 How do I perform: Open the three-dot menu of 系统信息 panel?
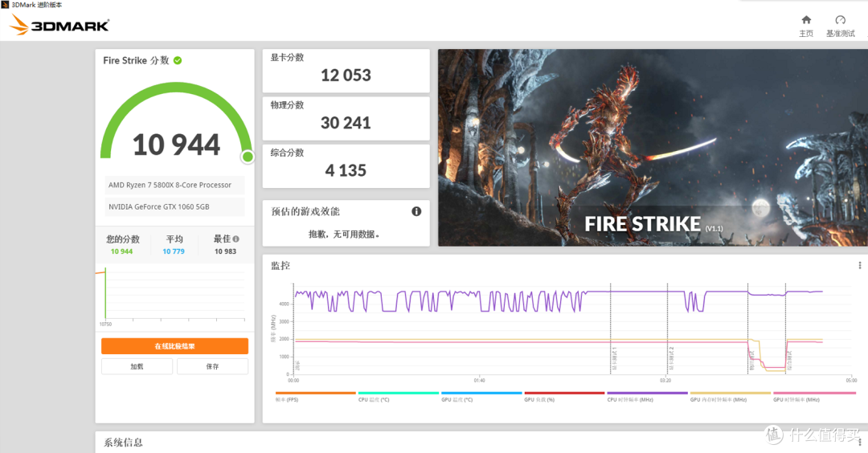(x=860, y=442)
